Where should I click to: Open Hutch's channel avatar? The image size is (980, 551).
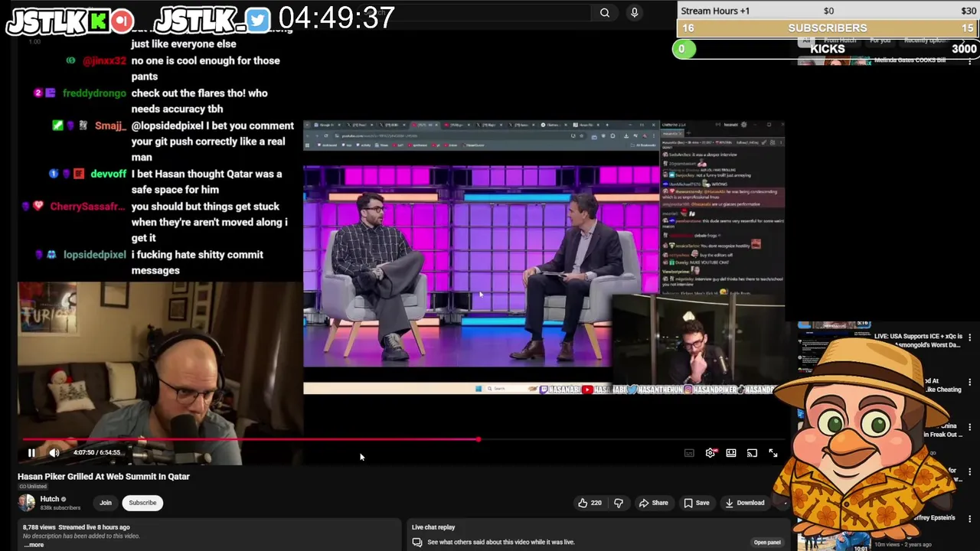point(27,502)
